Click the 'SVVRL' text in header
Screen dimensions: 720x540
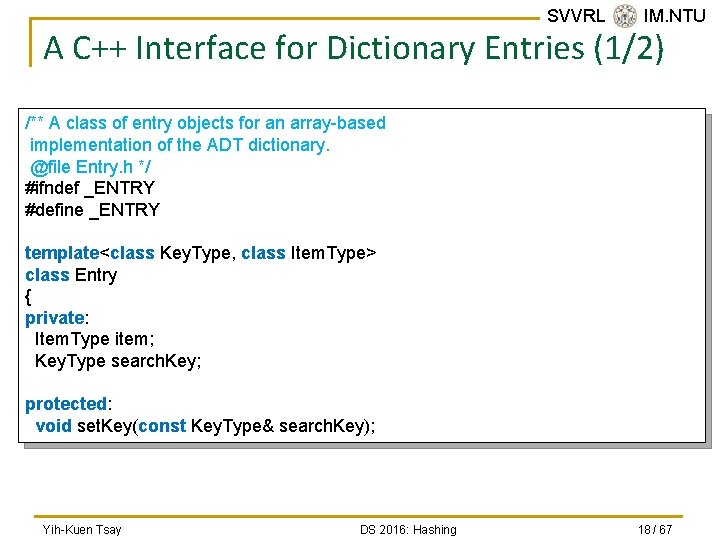576,16
